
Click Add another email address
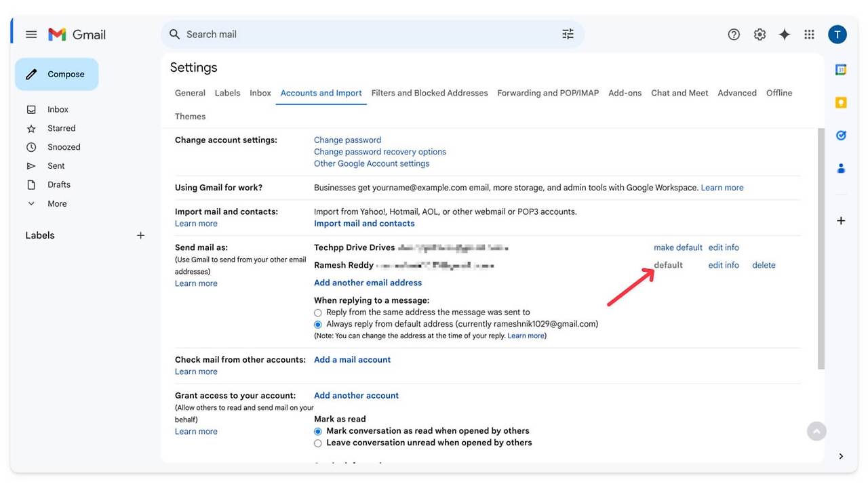(x=368, y=283)
